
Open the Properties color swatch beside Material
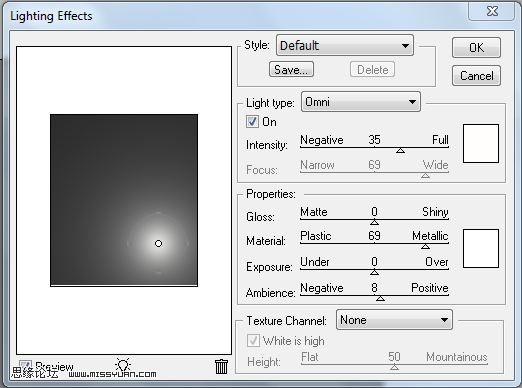(x=481, y=248)
